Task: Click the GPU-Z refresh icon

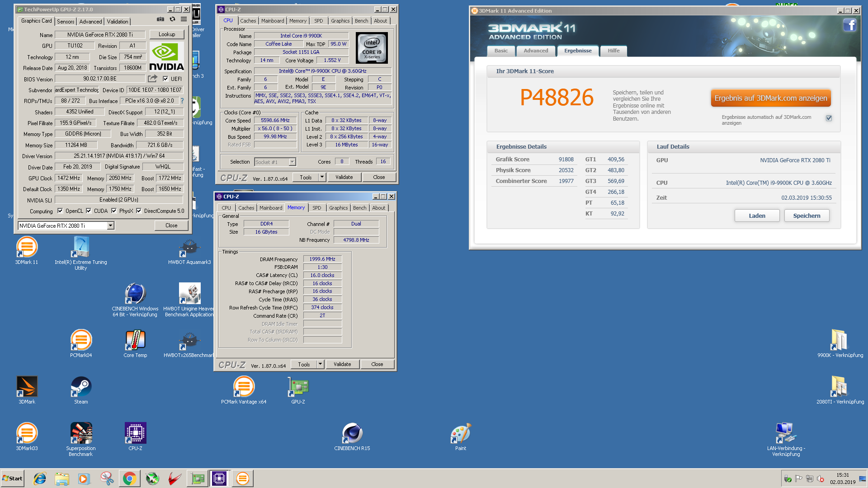Action: click(172, 19)
